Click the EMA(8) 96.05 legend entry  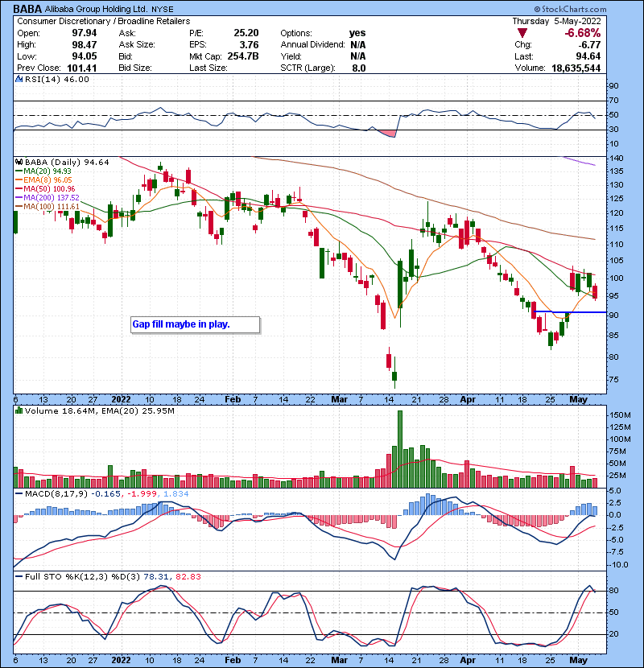tap(44, 180)
